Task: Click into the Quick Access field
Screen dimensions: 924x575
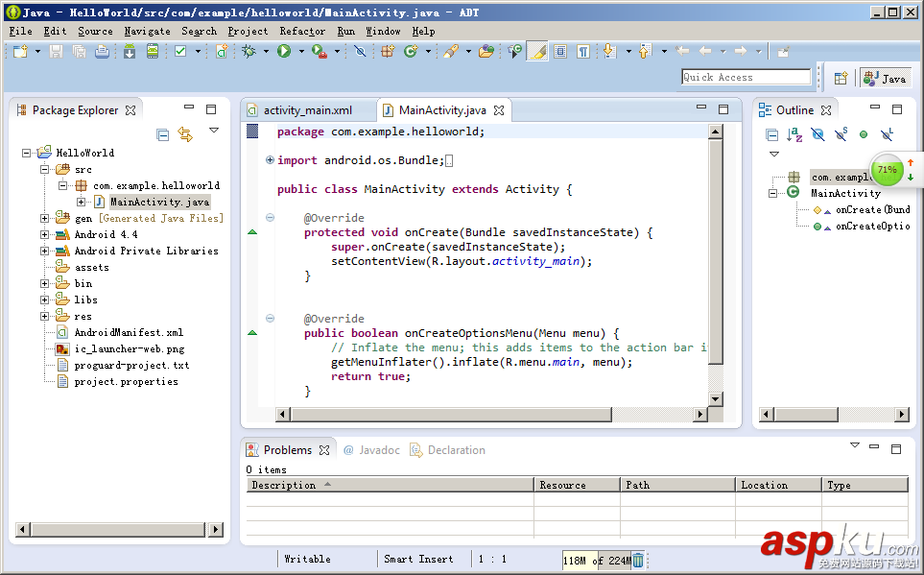Action: pyautogui.click(x=746, y=77)
